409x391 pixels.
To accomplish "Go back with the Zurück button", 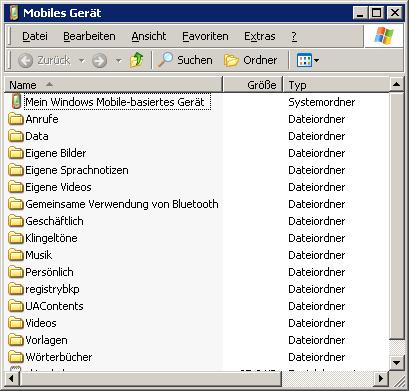I will 44,60.
